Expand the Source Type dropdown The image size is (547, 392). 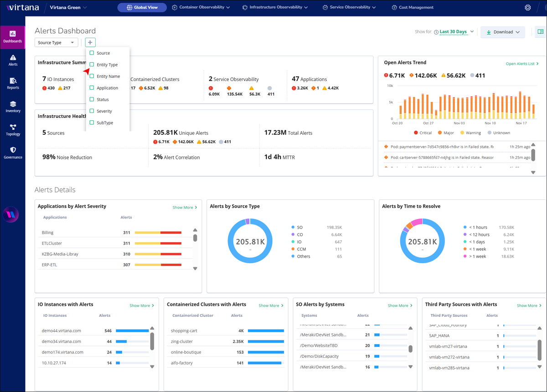(56, 43)
